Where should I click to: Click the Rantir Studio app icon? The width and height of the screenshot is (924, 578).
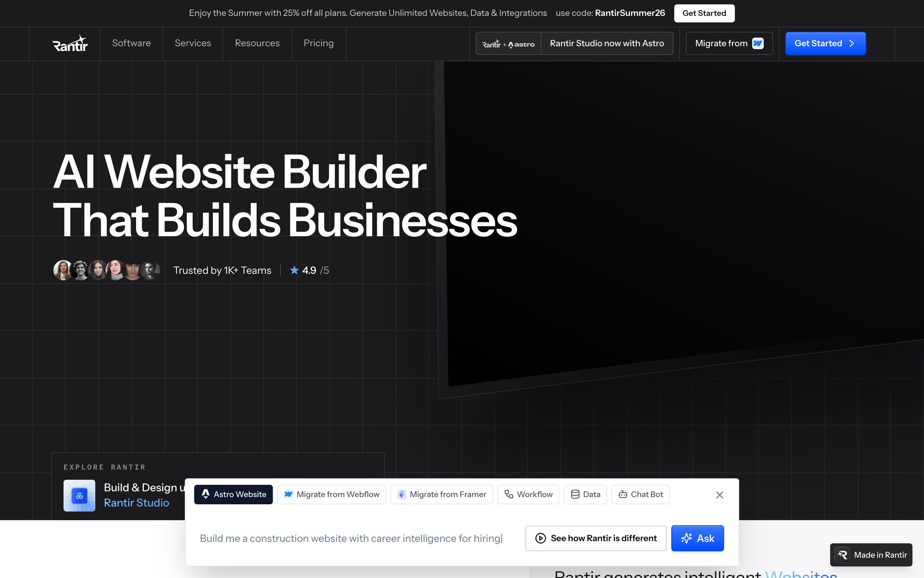[79, 495]
